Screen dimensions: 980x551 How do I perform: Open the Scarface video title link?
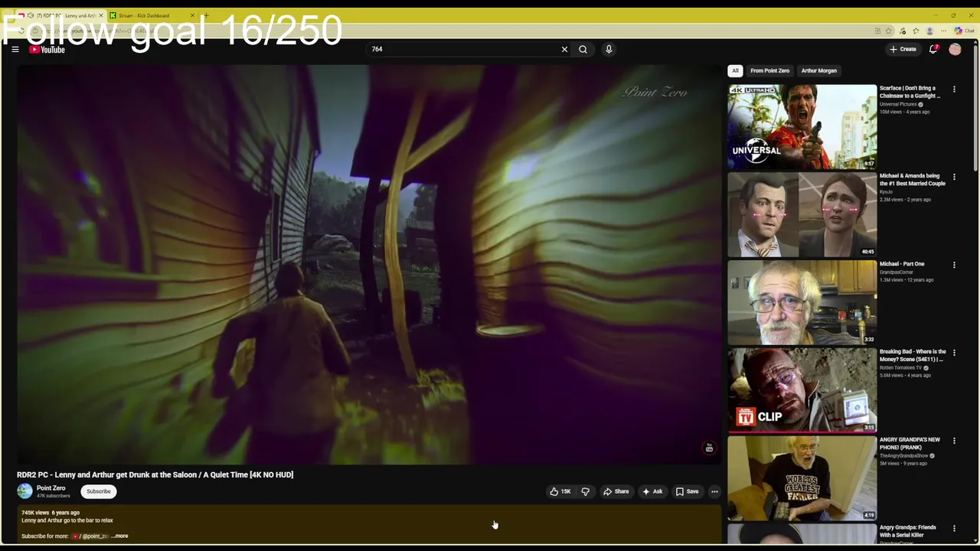tap(910, 92)
